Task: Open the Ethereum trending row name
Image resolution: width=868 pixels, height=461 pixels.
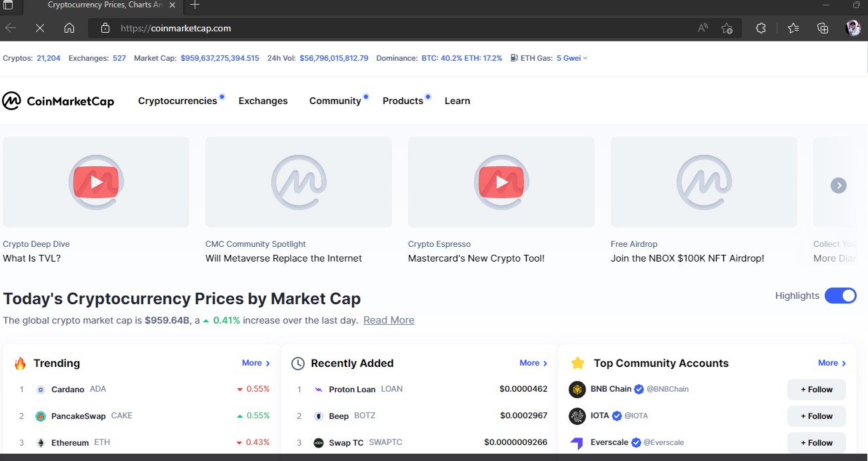Action: coord(70,442)
